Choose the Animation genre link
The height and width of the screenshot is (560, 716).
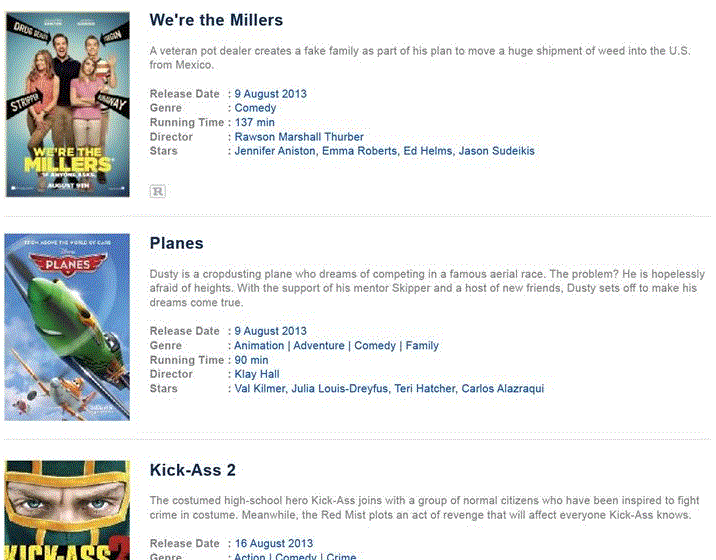coord(259,346)
